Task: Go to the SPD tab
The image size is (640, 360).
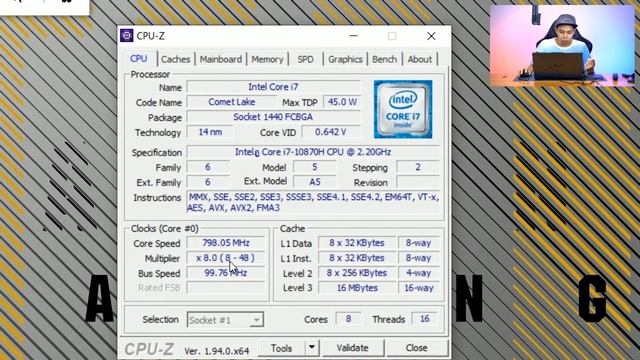Action: point(305,59)
